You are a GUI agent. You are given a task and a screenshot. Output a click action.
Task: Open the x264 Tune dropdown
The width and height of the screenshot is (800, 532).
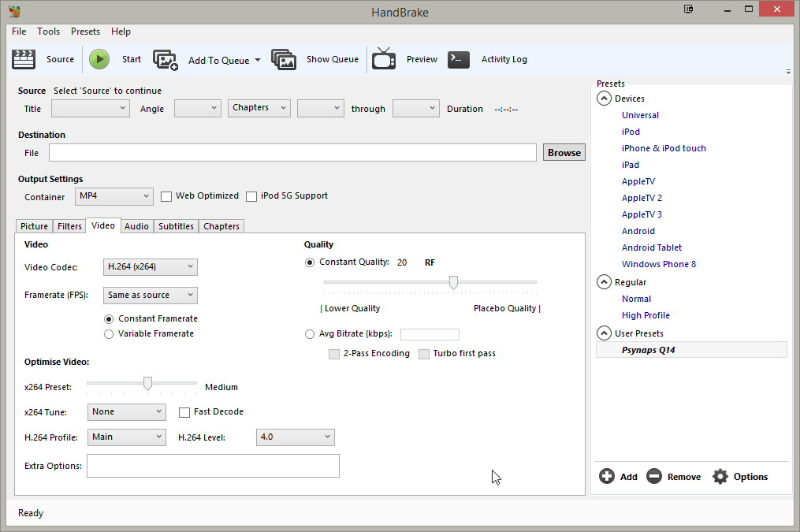[127, 411]
